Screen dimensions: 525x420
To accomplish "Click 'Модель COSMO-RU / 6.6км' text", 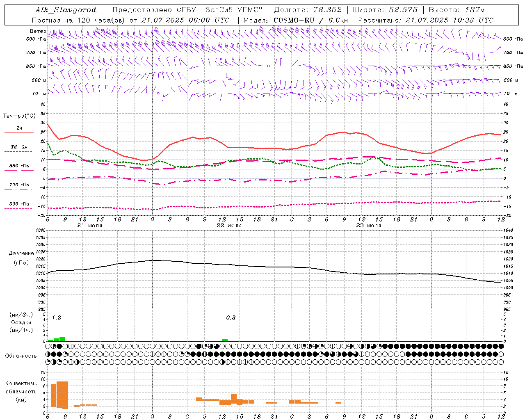I will pyautogui.click(x=296, y=20).
